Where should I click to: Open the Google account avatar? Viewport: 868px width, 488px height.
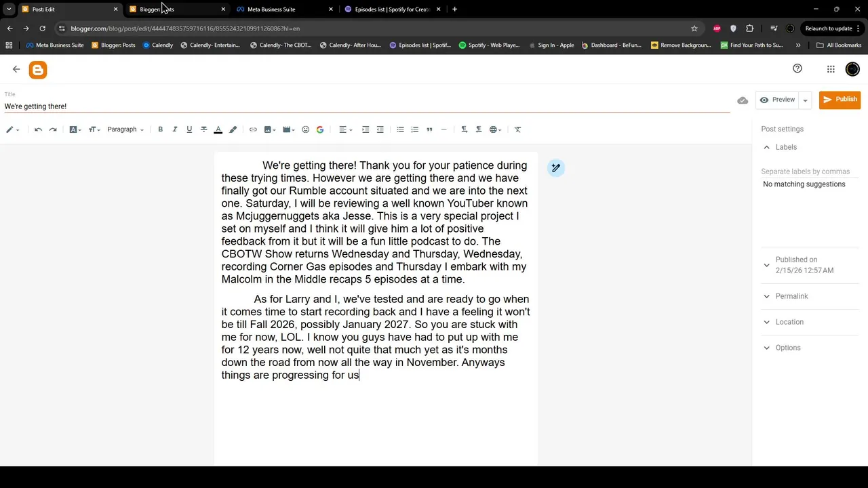852,69
